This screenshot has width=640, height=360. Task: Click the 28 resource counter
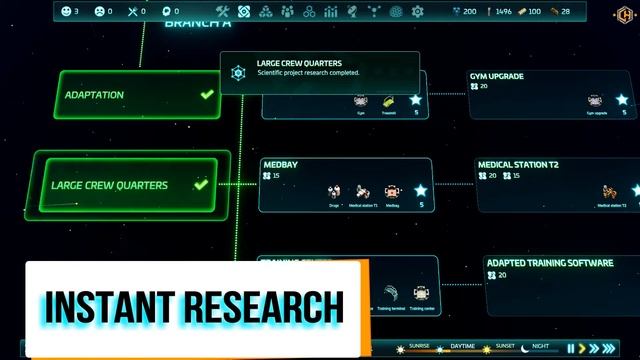560,11
